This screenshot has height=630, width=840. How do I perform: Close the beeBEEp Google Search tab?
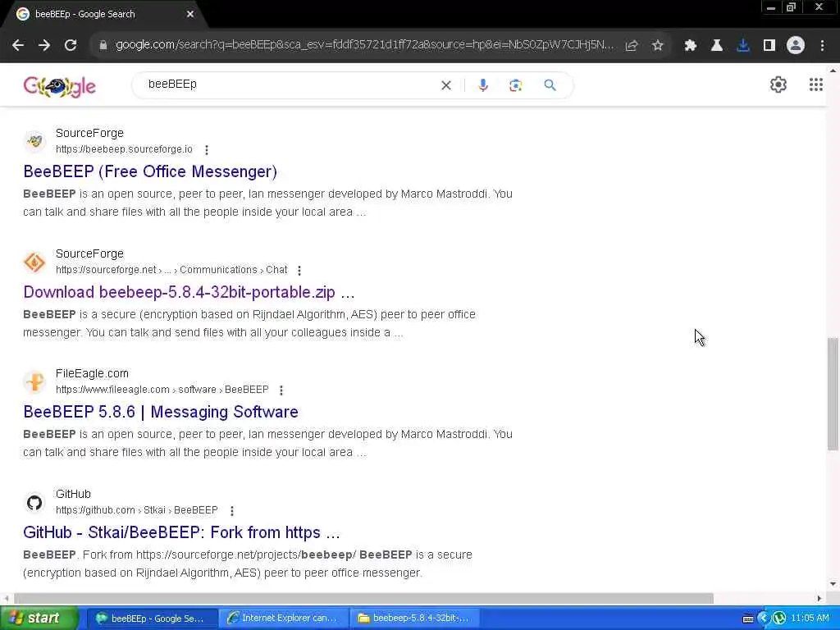(190, 15)
